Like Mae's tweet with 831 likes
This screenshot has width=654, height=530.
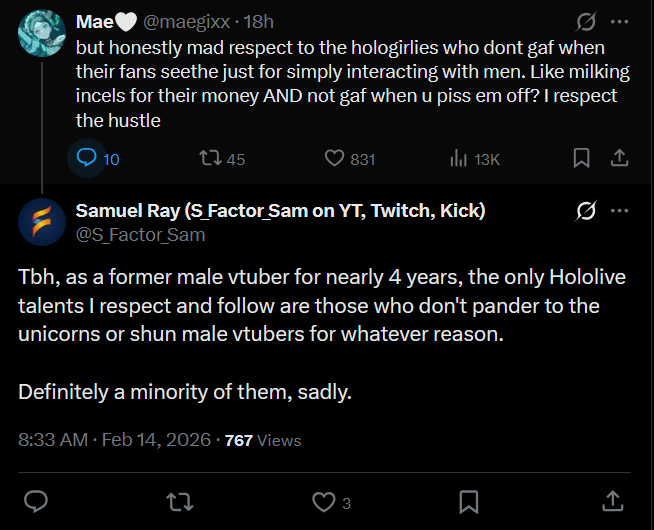336,158
